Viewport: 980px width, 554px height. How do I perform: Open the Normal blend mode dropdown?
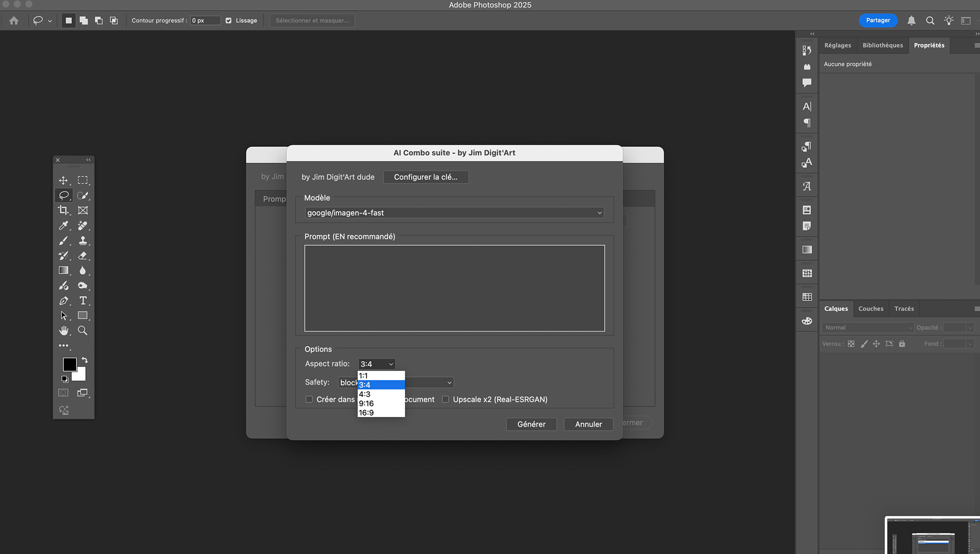tap(867, 328)
